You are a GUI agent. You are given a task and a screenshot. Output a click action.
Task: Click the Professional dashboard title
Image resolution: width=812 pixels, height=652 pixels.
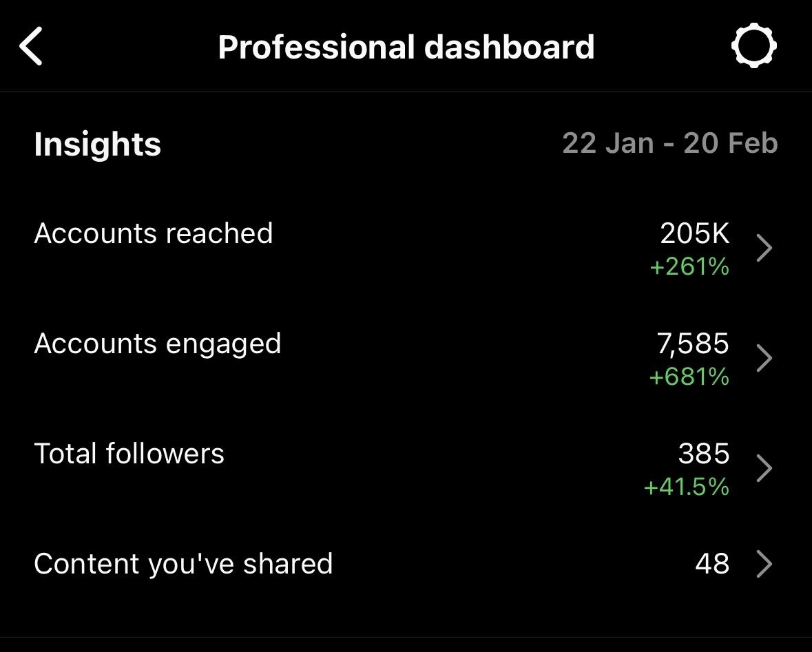tap(406, 47)
